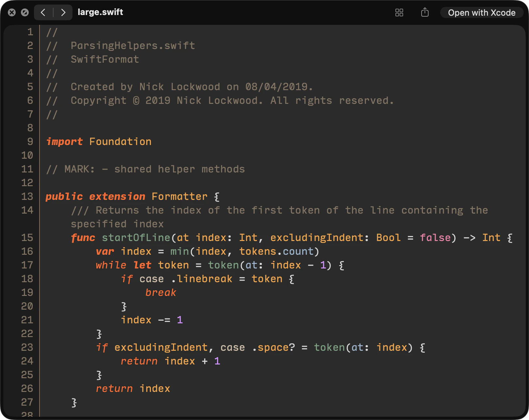Show the index sheet grid view

(399, 12)
